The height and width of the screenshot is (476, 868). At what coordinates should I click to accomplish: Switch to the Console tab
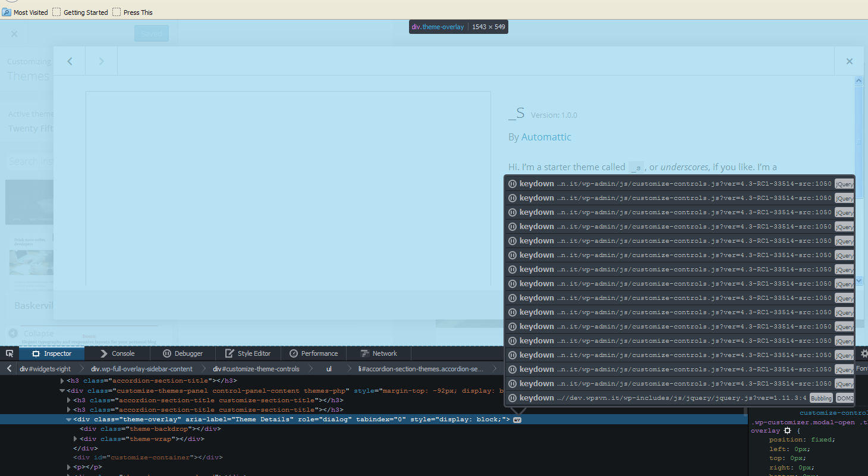pos(117,353)
